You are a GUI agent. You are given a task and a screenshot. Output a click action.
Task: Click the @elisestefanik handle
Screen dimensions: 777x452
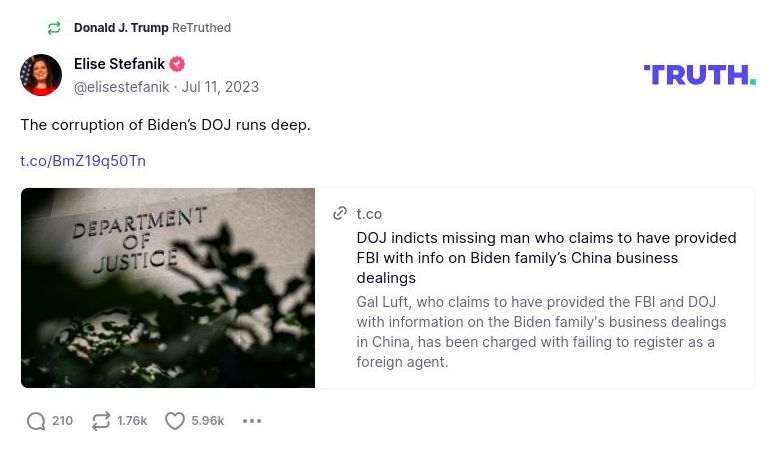(x=122, y=87)
